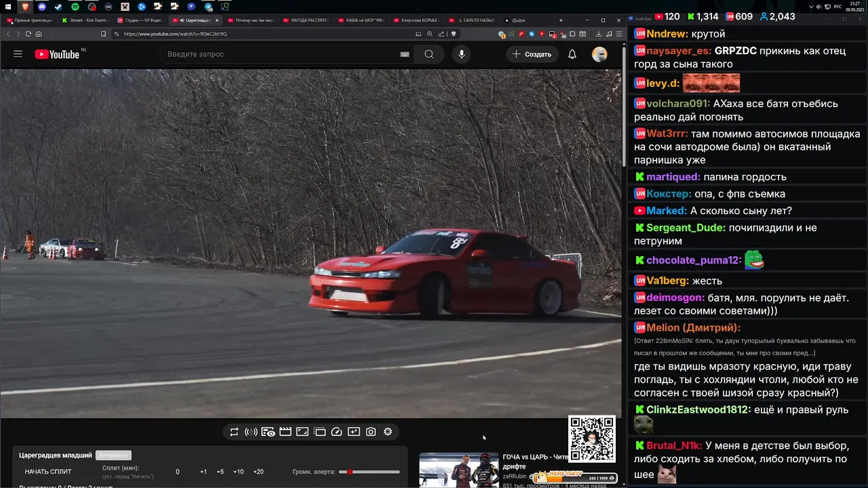Click the Создать create button
Screen dimensions: 868x488
click(x=532, y=54)
